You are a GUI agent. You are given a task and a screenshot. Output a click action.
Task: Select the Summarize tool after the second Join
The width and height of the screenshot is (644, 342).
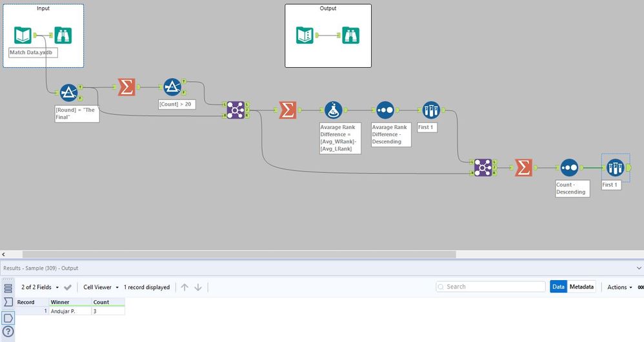523,168
